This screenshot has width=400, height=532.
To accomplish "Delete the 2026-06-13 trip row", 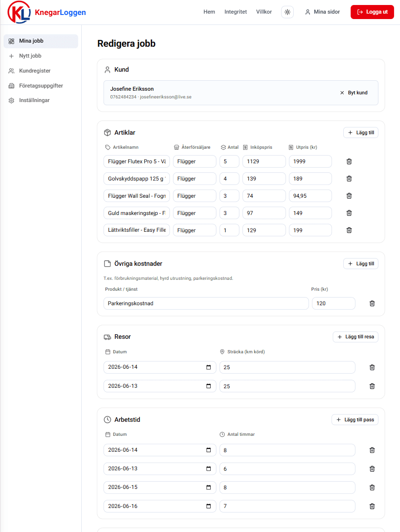I will 372,386.
